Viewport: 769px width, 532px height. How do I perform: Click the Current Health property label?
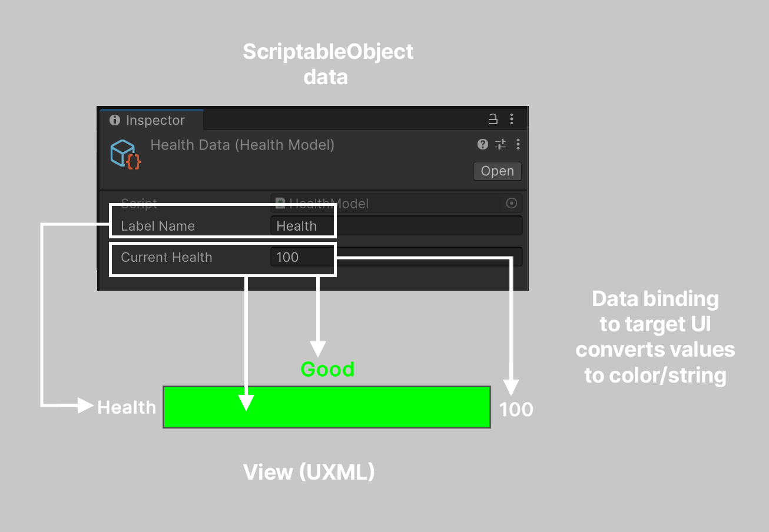167,257
